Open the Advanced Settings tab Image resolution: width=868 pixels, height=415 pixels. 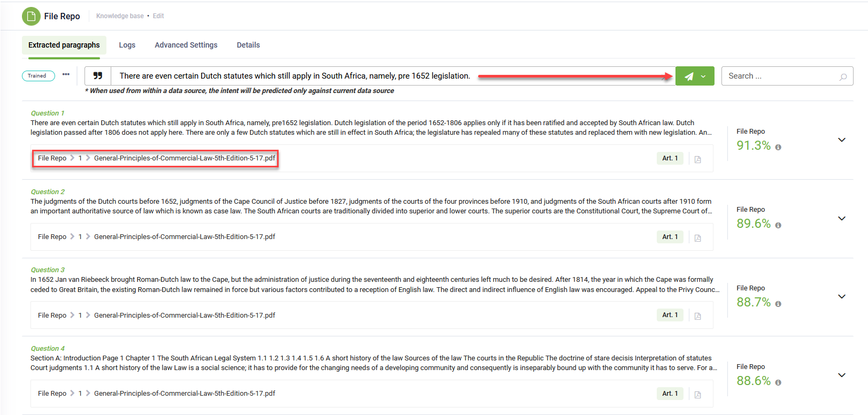186,45
